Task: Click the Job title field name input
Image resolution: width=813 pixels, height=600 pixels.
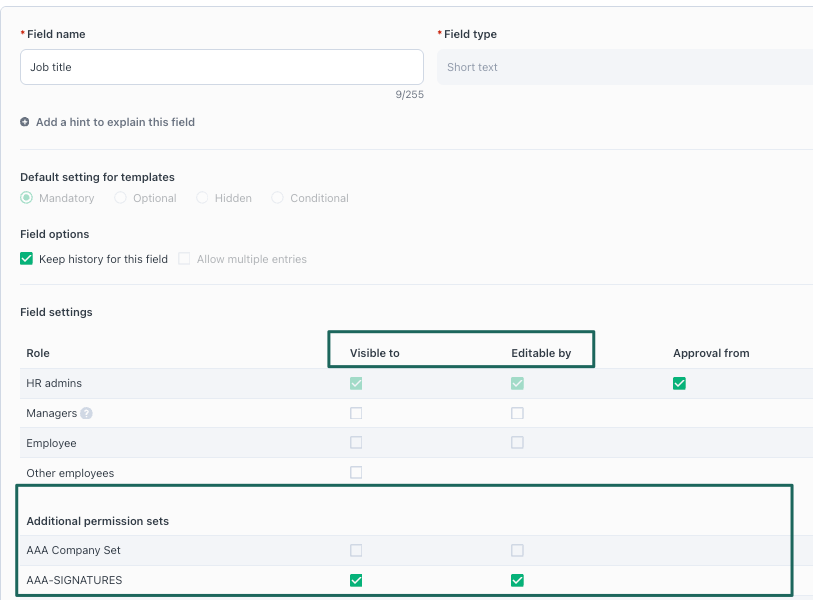Action: point(221,67)
